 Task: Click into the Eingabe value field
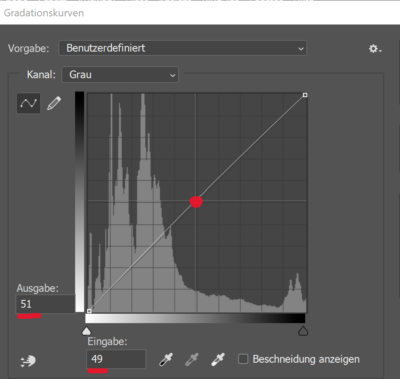point(116,359)
